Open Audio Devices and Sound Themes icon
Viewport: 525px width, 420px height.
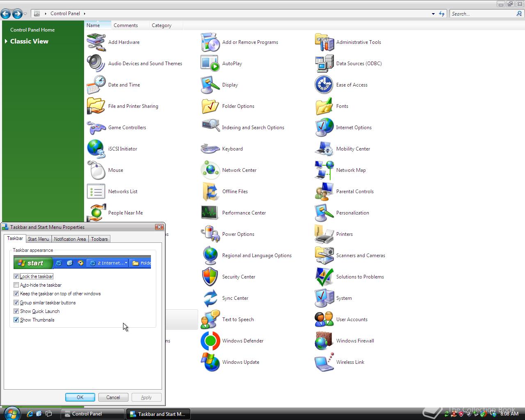[x=96, y=64]
